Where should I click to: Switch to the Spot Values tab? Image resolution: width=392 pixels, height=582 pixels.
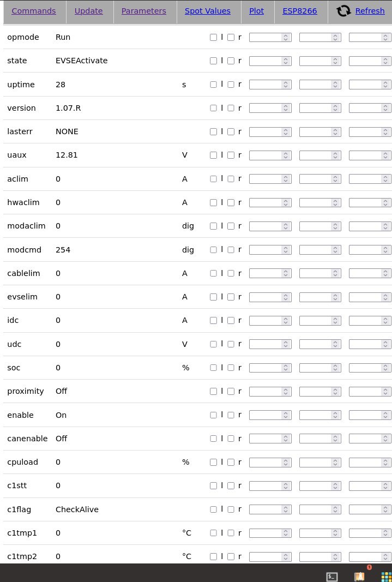click(x=208, y=11)
